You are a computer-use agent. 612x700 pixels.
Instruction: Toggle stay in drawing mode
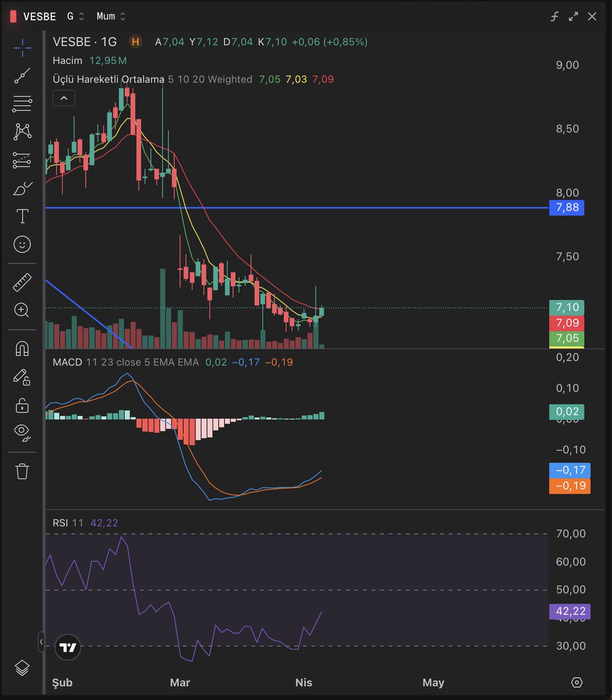(22, 377)
